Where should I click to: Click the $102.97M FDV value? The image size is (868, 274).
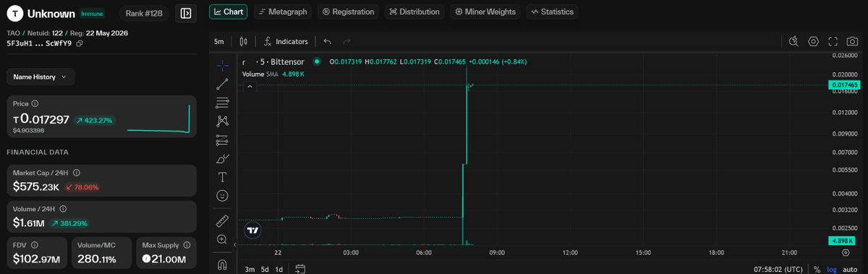tap(36, 259)
